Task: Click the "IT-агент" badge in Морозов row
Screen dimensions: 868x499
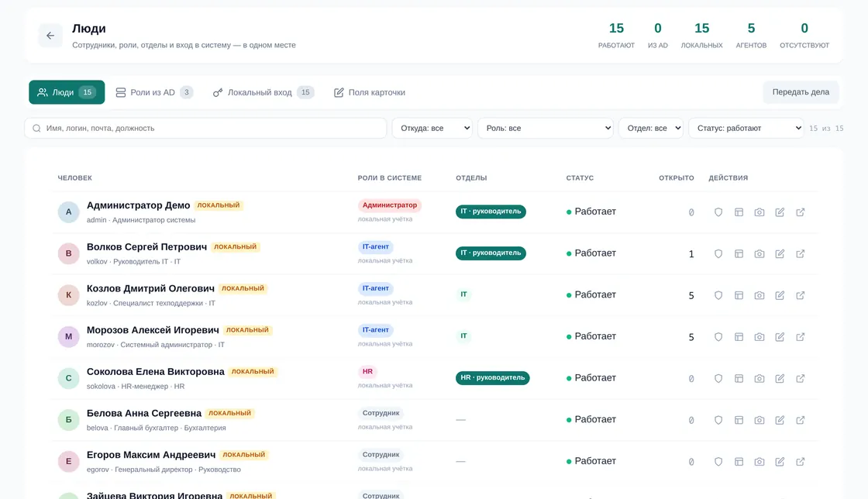Action: (x=375, y=330)
